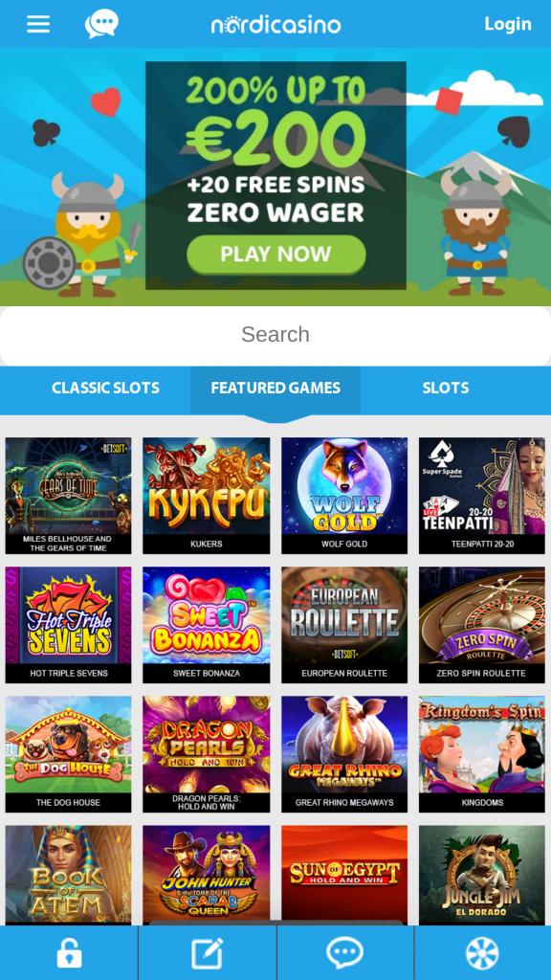
Task: Open Teenpatti 20-20 live game
Action: pos(482,496)
